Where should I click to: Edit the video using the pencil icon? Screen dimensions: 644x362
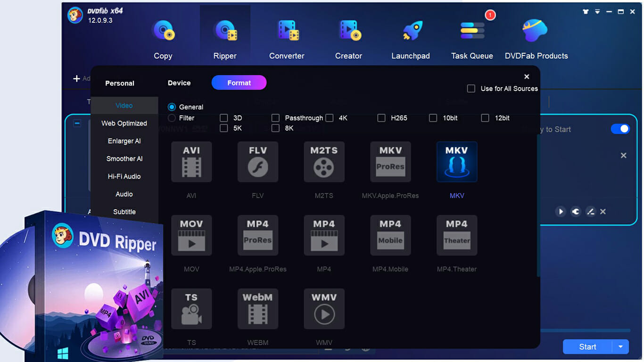pyautogui.click(x=591, y=212)
